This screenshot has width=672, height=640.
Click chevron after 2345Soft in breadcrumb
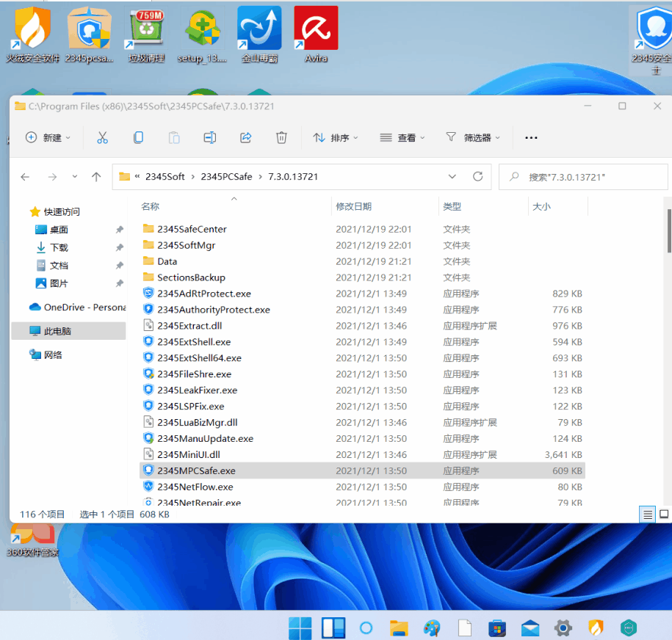193,176
